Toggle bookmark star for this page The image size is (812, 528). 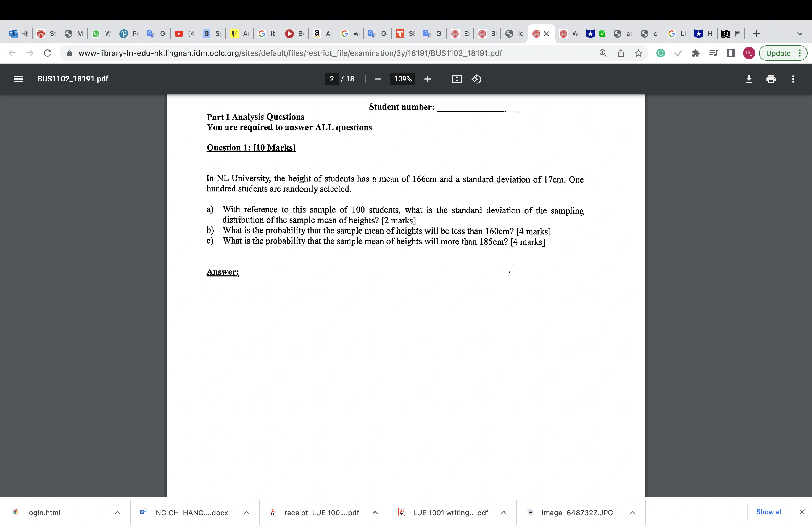pos(638,53)
